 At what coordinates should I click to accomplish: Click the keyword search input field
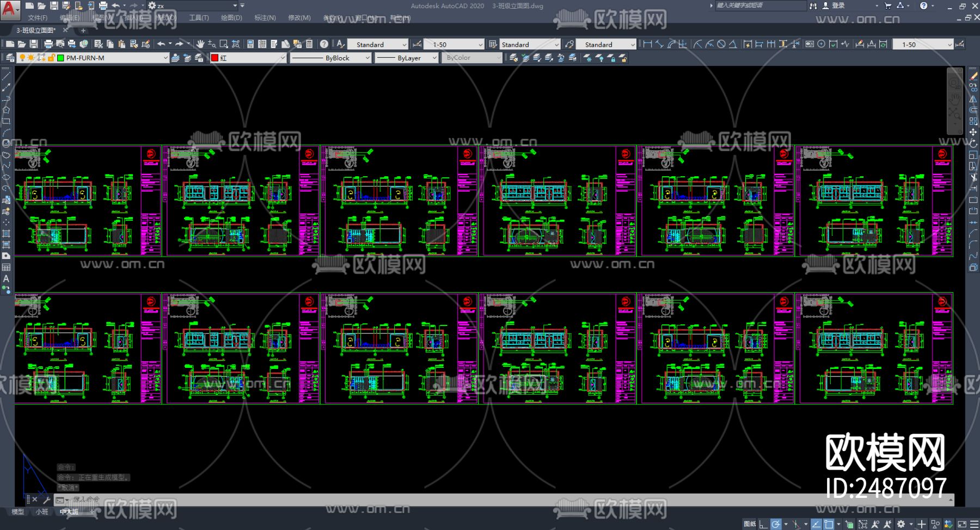[759, 5]
